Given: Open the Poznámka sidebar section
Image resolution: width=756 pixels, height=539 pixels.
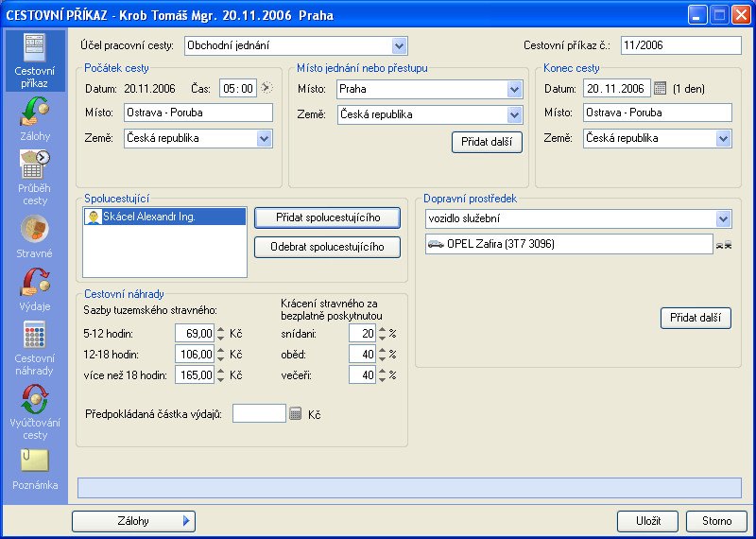Looking at the screenshot, I should [x=35, y=469].
